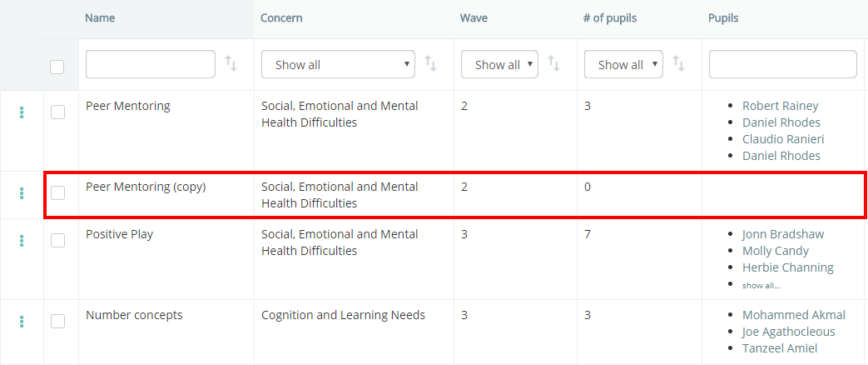Sort the table by Wave column
Screen dimensions: 868x365
[x=553, y=64]
